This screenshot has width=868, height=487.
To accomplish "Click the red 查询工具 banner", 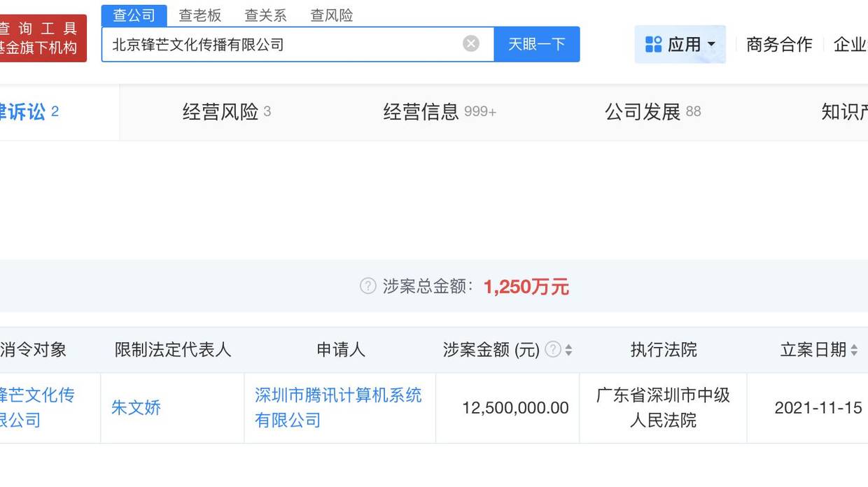I will pyautogui.click(x=43, y=38).
